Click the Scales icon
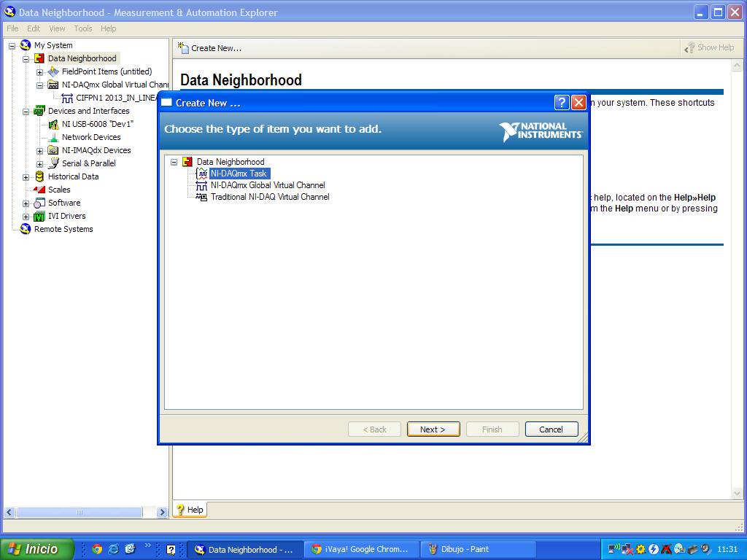This screenshot has width=747, height=560. coord(39,190)
